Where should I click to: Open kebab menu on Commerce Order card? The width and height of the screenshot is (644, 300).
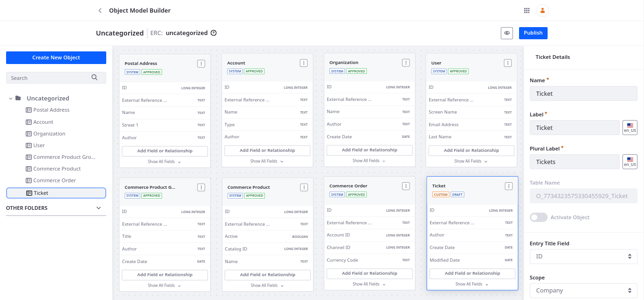click(406, 186)
